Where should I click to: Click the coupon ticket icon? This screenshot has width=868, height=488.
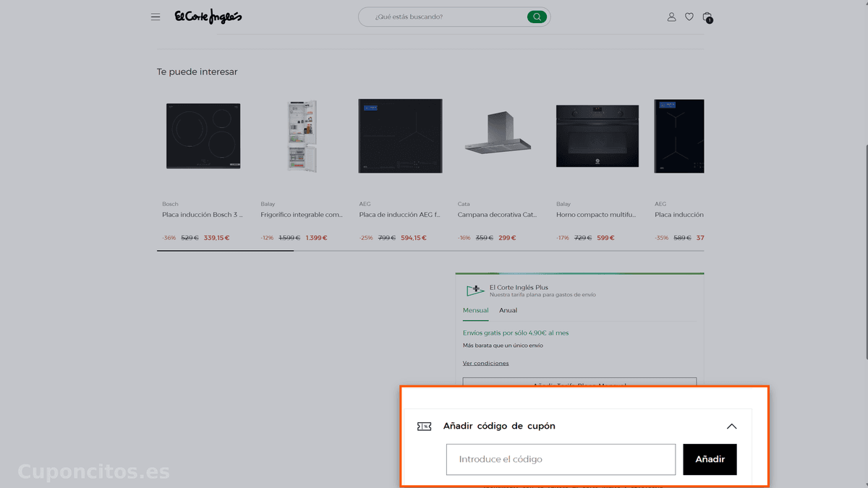425,427
